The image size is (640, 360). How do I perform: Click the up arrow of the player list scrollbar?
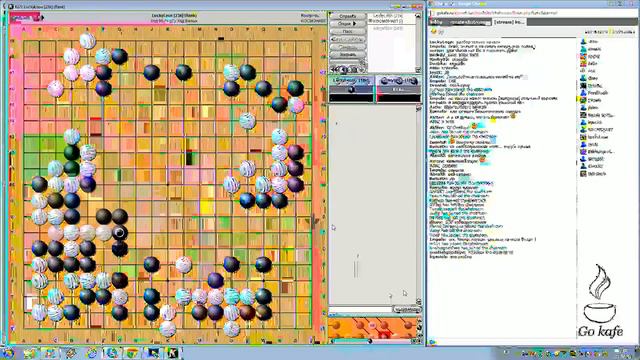[x=418, y=16]
